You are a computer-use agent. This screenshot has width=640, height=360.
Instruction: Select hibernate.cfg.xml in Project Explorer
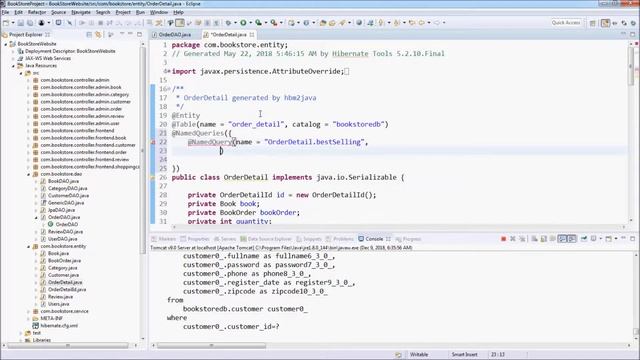tap(59, 326)
